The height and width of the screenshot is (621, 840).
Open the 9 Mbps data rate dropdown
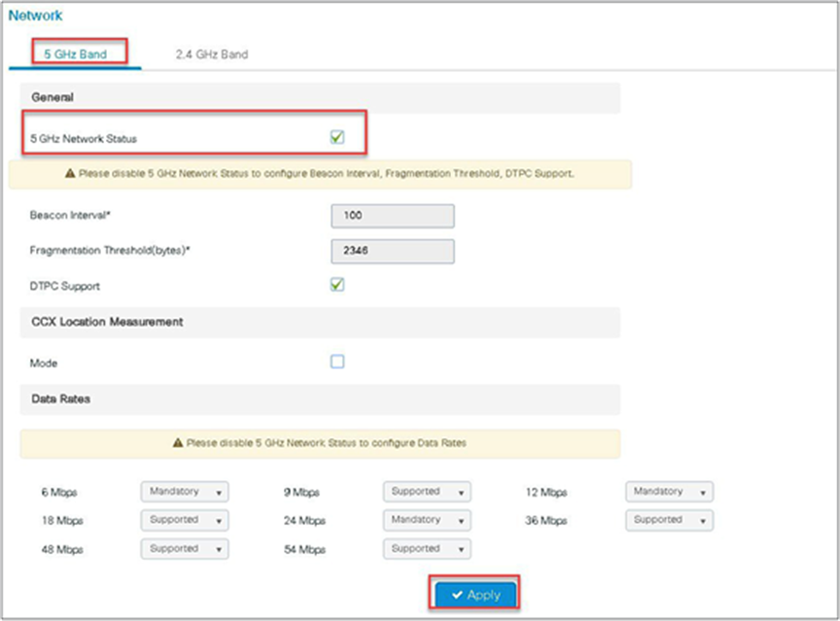pyautogui.click(x=427, y=492)
